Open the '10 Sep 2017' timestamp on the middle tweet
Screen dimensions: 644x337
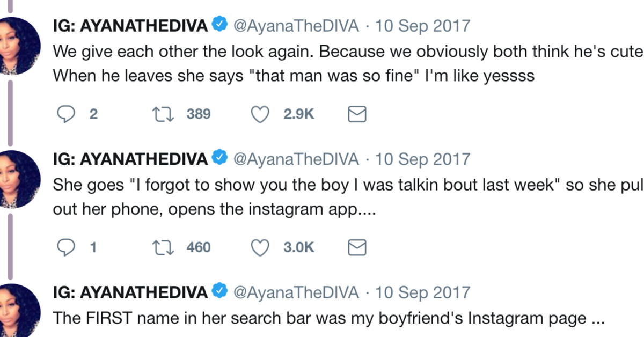tap(423, 159)
